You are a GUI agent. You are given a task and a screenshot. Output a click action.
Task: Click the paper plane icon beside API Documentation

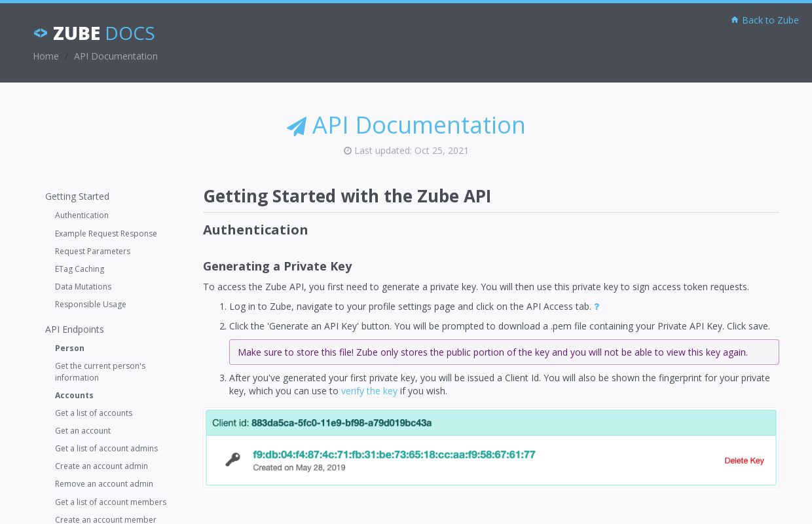[x=297, y=126]
